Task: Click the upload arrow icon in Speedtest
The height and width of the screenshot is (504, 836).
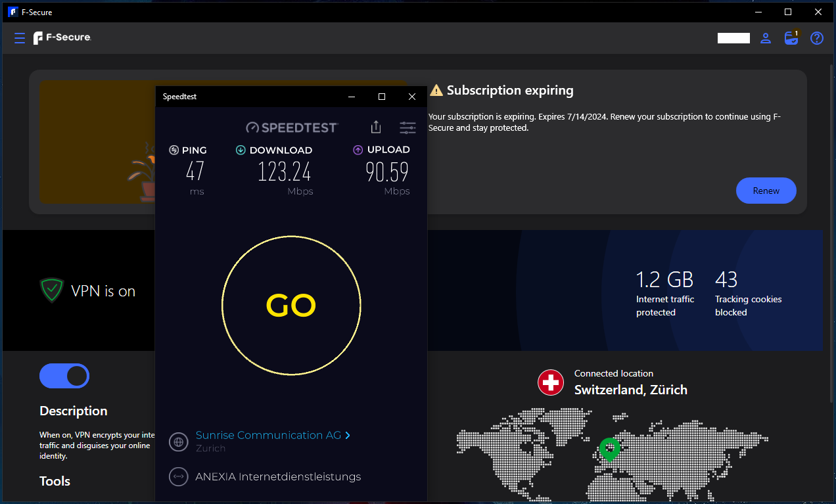Action: (x=358, y=150)
